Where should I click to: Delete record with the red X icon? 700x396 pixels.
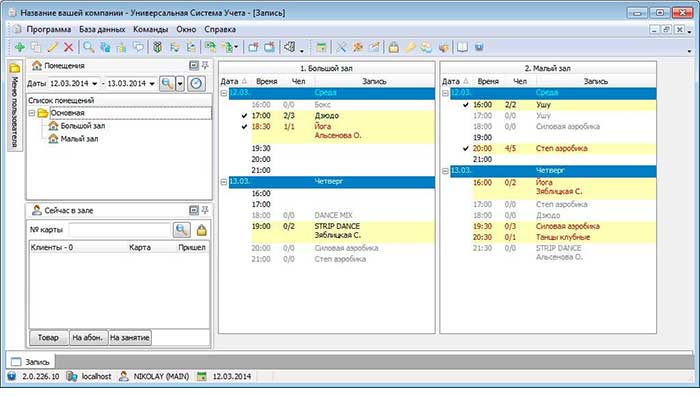[x=68, y=47]
